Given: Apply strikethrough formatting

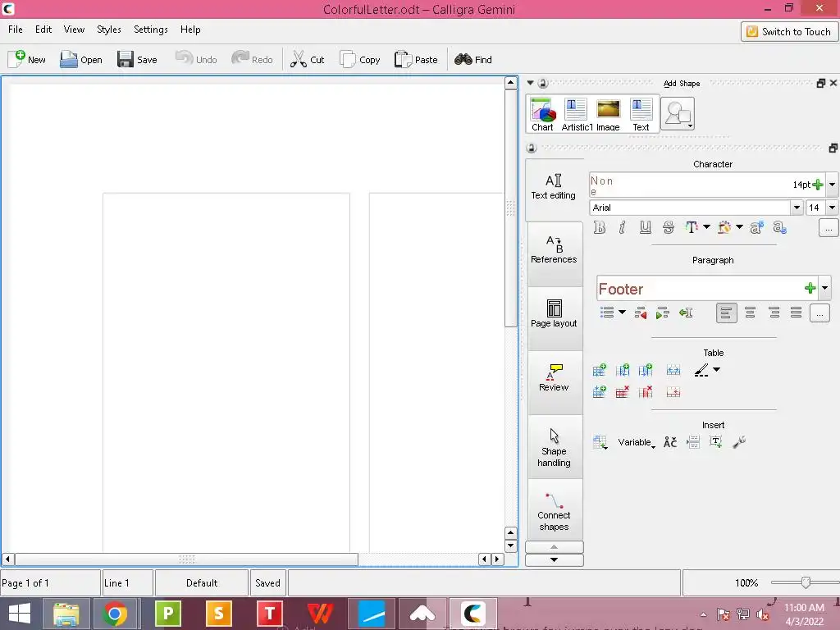Looking at the screenshot, I should click(668, 228).
